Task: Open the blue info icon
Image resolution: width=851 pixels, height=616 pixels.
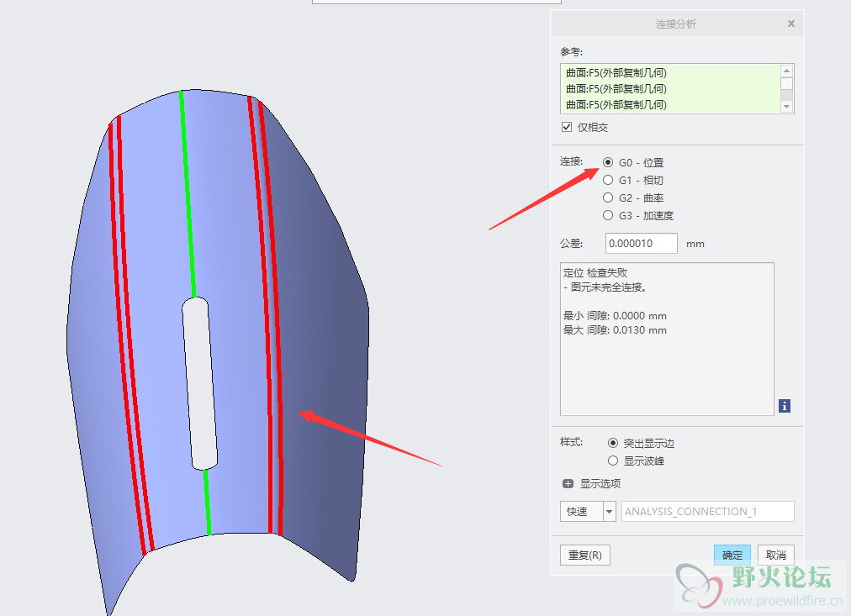Action: [x=785, y=406]
